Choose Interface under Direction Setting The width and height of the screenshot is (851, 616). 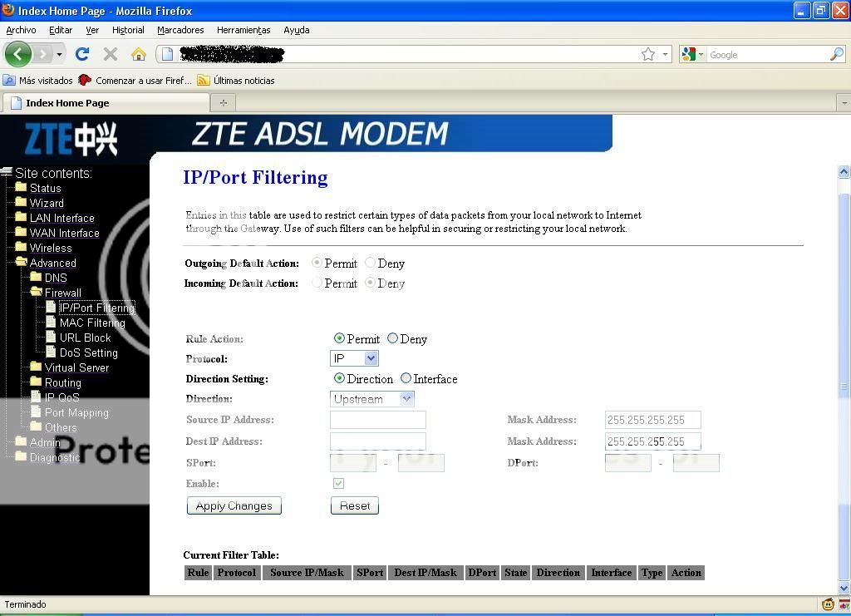(x=406, y=378)
